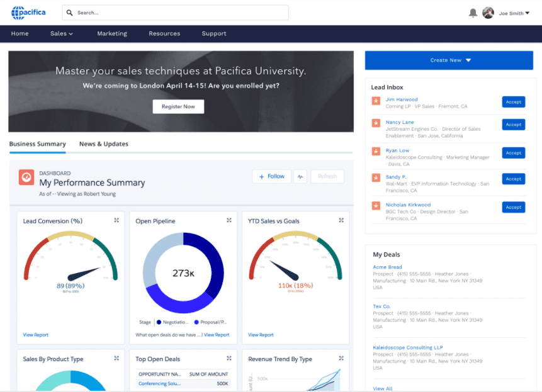Open the Tex Co. deal
Viewport: 542px width, 392px height.
pos(381,306)
